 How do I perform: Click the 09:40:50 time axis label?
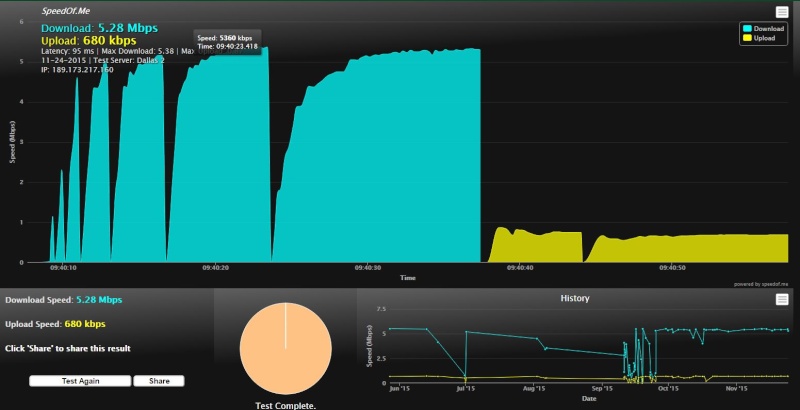[x=672, y=267]
